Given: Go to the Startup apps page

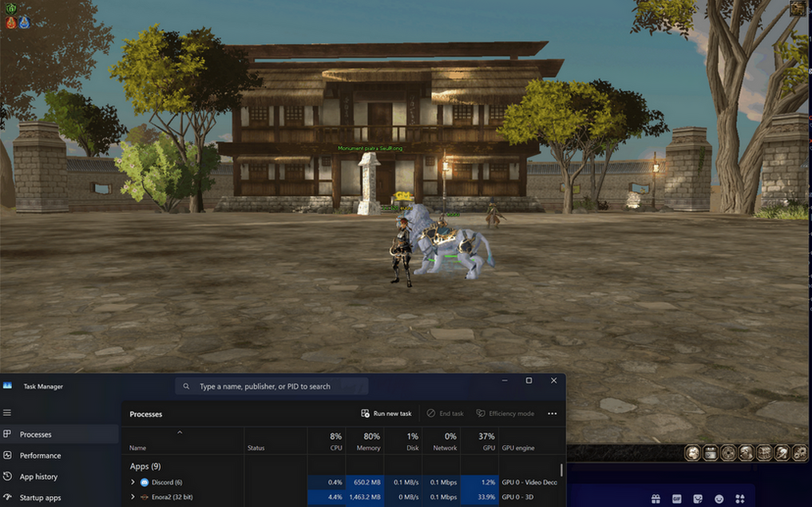Looking at the screenshot, I should [x=40, y=497].
